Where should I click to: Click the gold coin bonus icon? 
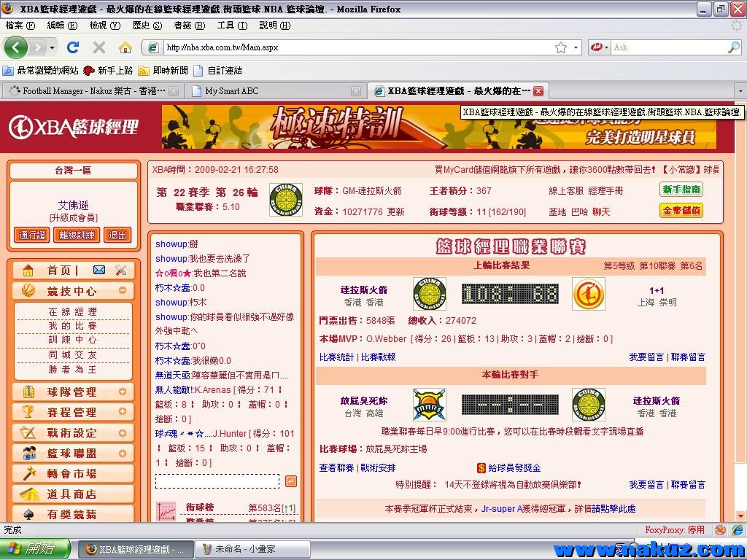(481, 468)
